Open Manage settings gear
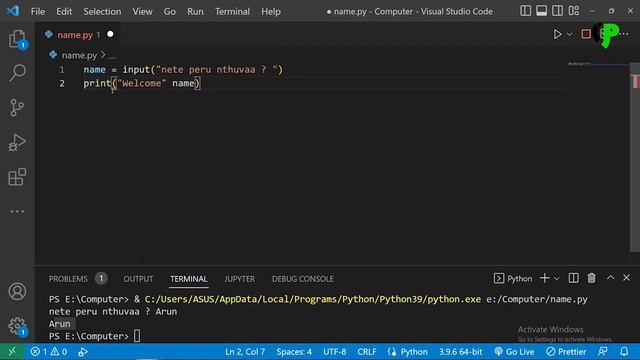 tap(17, 326)
